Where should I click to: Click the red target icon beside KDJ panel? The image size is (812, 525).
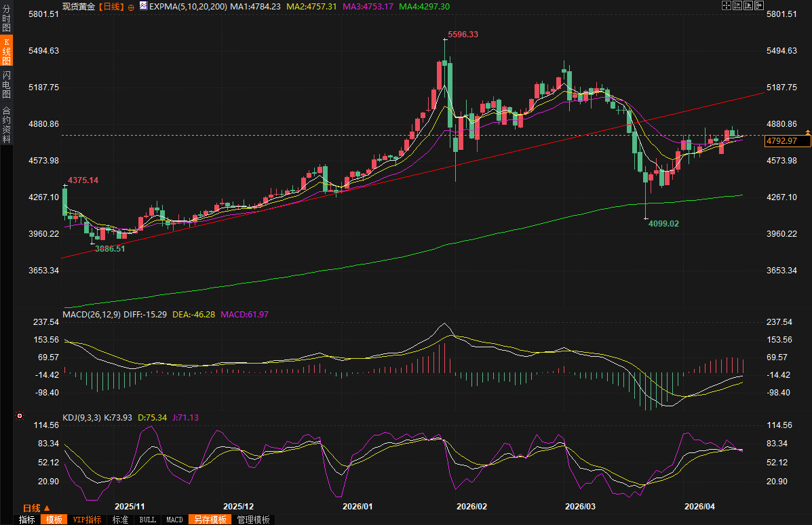20,415
